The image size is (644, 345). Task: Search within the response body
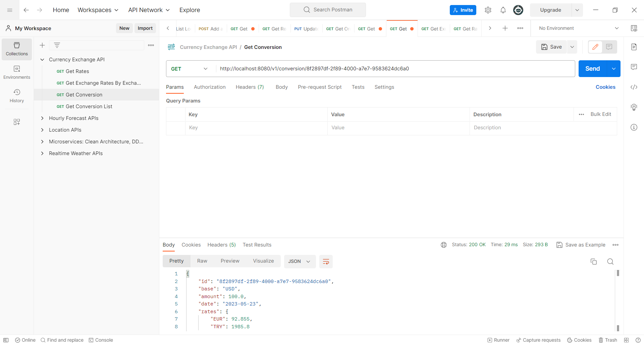[610, 262]
